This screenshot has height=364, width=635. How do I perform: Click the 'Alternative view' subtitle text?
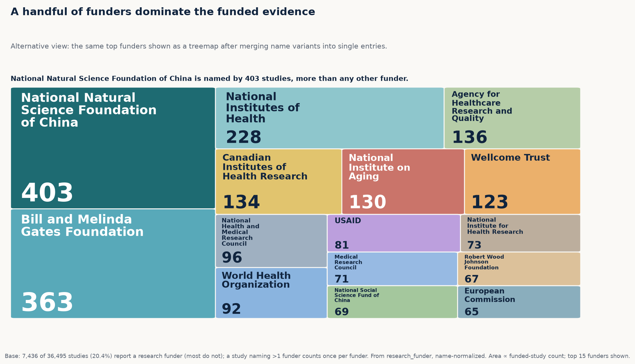point(199,46)
